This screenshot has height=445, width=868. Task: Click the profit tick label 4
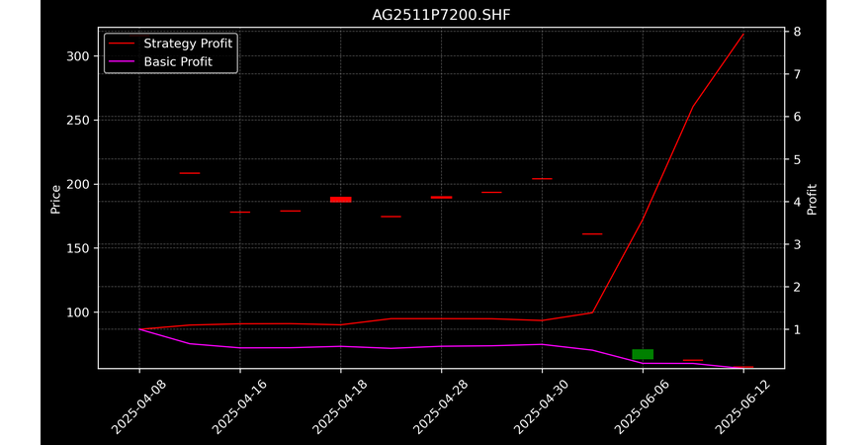click(x=797, y=202)
